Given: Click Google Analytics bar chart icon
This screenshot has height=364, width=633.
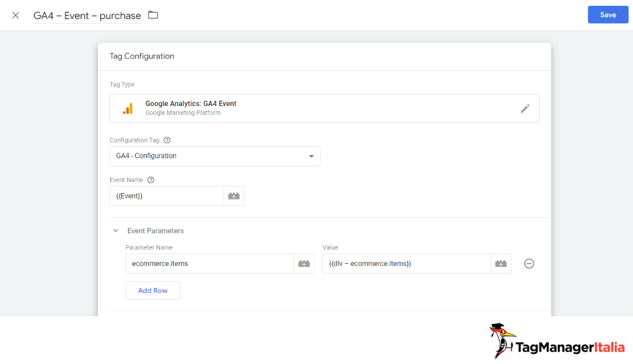Looking at the screenshot, I should (128, 109).
